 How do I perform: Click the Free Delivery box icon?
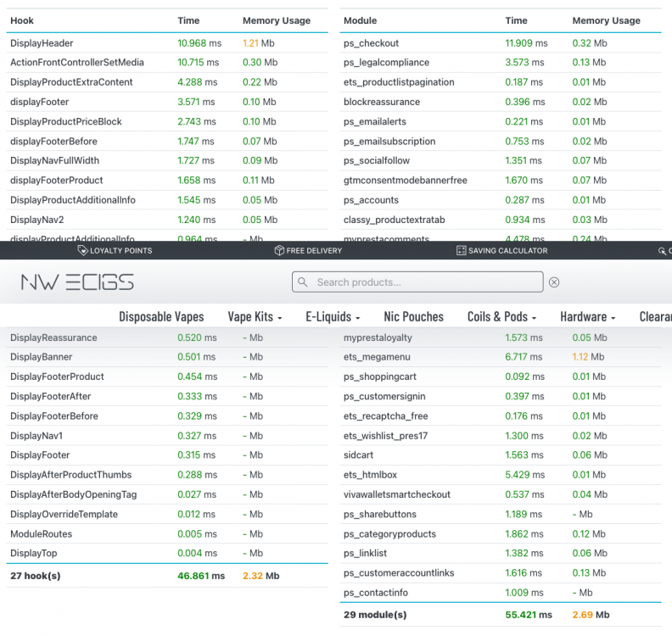(279, 250)
